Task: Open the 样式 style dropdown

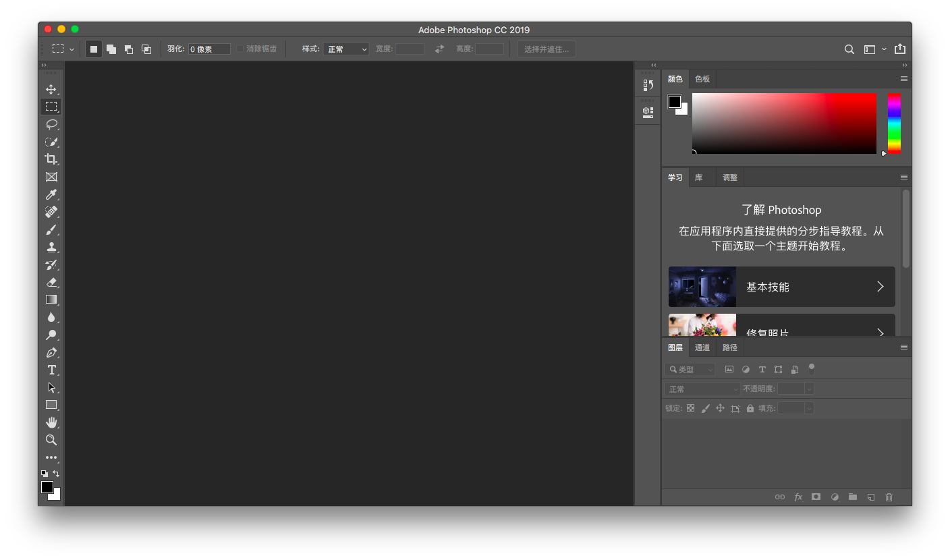Action: [346, 49]
